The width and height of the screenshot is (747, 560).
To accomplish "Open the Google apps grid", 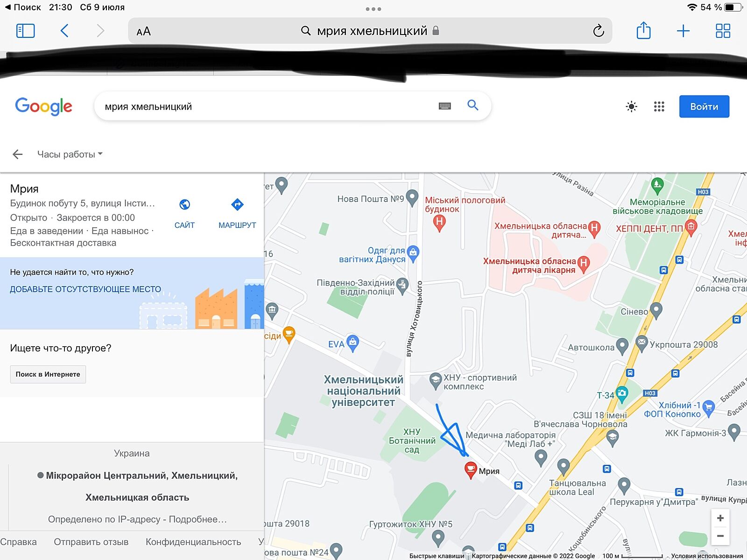I will pyautogui.click(x=659, y=107).
